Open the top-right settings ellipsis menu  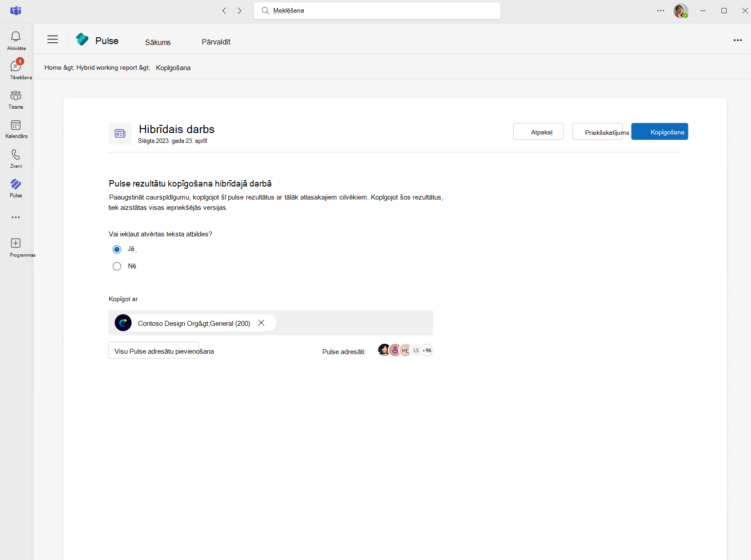(660, 10)
